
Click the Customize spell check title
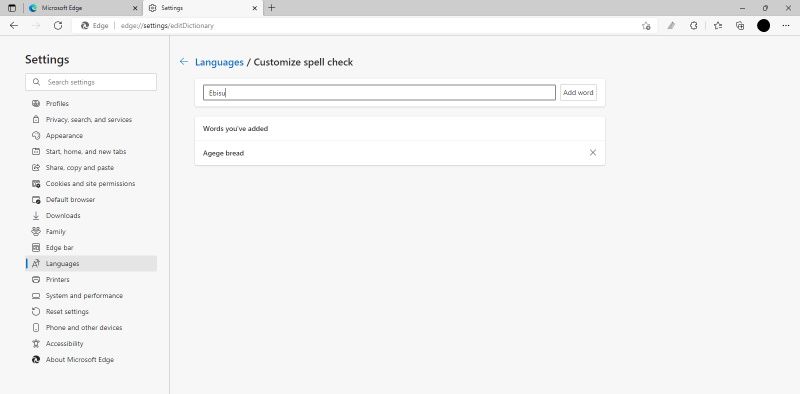tap(303, 62)
